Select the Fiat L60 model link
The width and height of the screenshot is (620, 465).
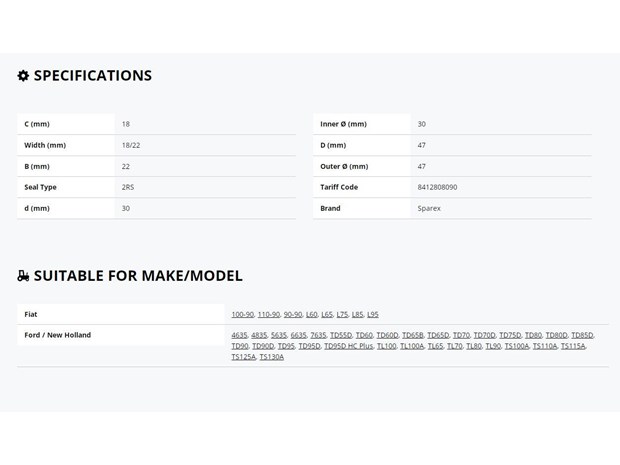312,314
